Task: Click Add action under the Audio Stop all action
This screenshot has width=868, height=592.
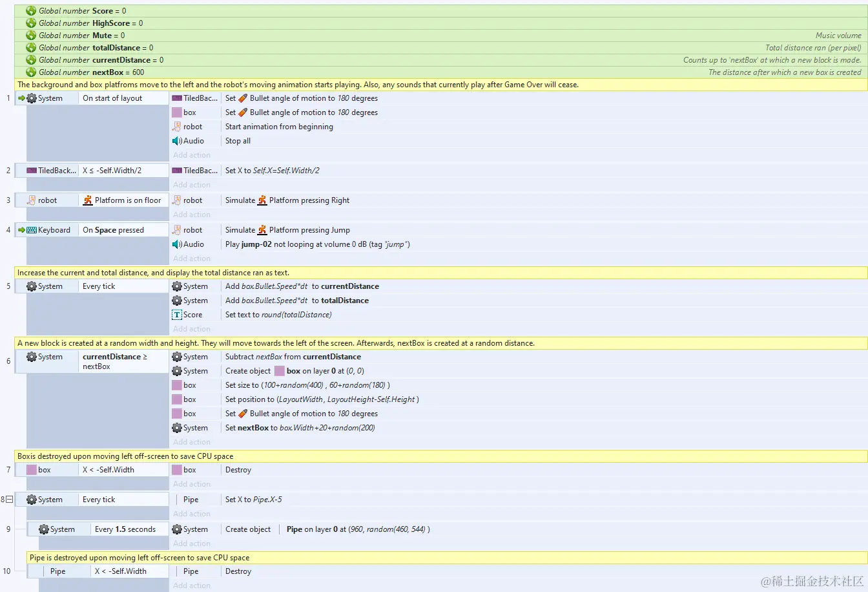Action: coord(192,155)
